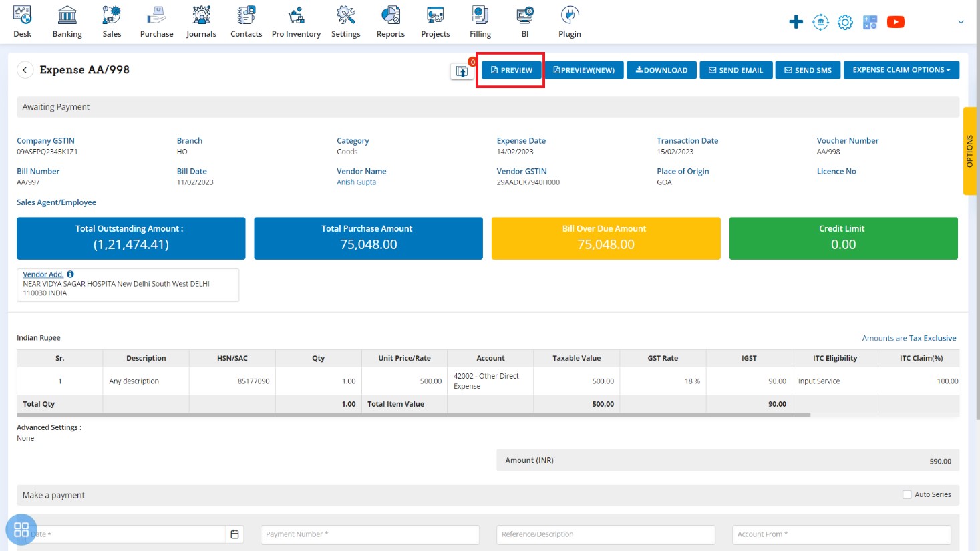Click the GST Rate '18 %' cell

coord(663,381)
